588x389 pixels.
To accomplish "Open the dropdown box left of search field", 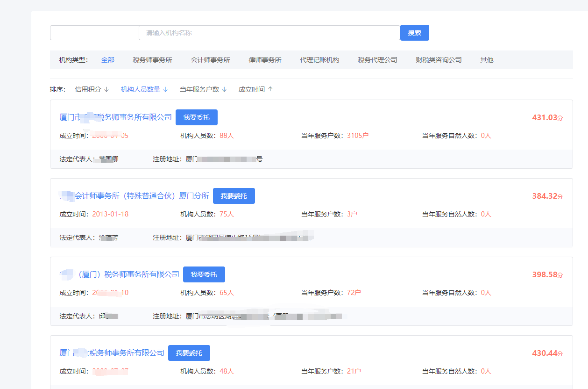I will (x=94, y=33).
